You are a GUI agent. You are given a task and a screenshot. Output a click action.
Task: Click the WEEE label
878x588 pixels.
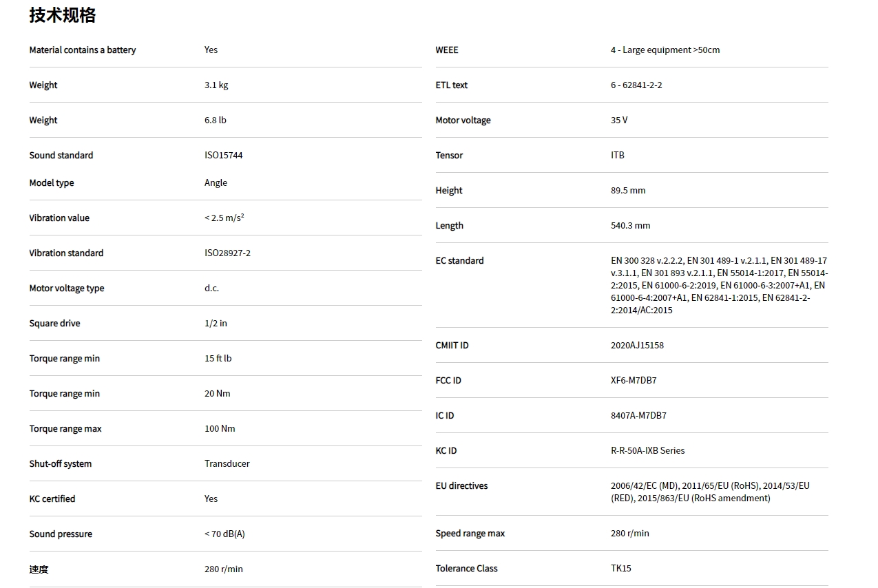click(447, 50)
